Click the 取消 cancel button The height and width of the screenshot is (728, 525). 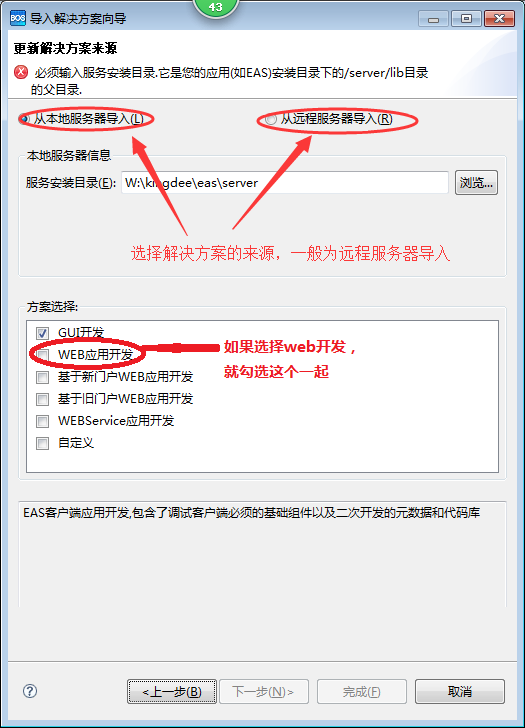pos(460,692)
